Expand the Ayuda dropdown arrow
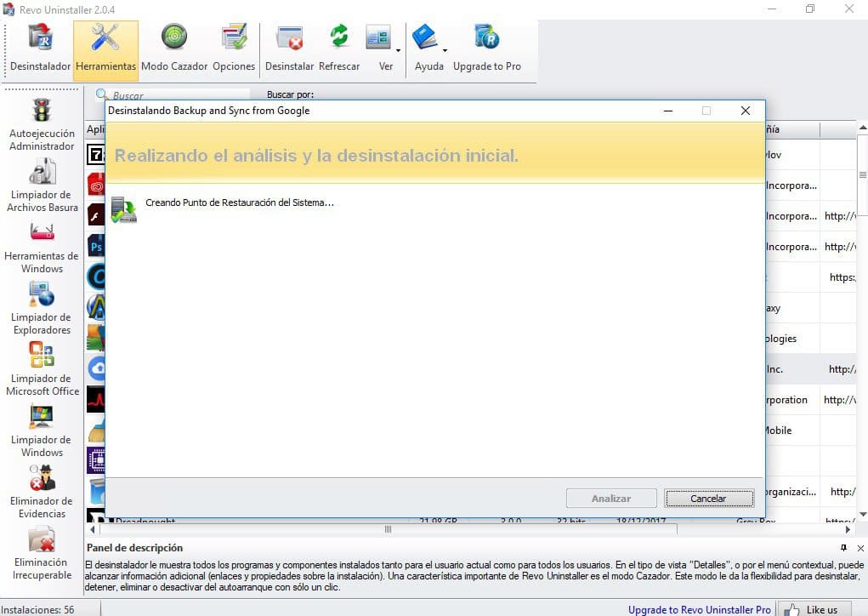The image size is (868, 616). [x=445, y=50]
